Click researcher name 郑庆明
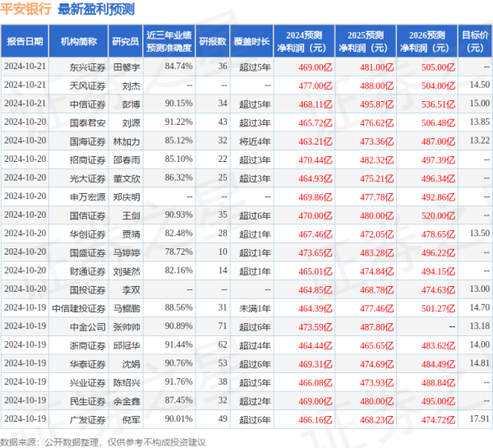This screenshot has height=448, width=493. click(x=127, y=197)
